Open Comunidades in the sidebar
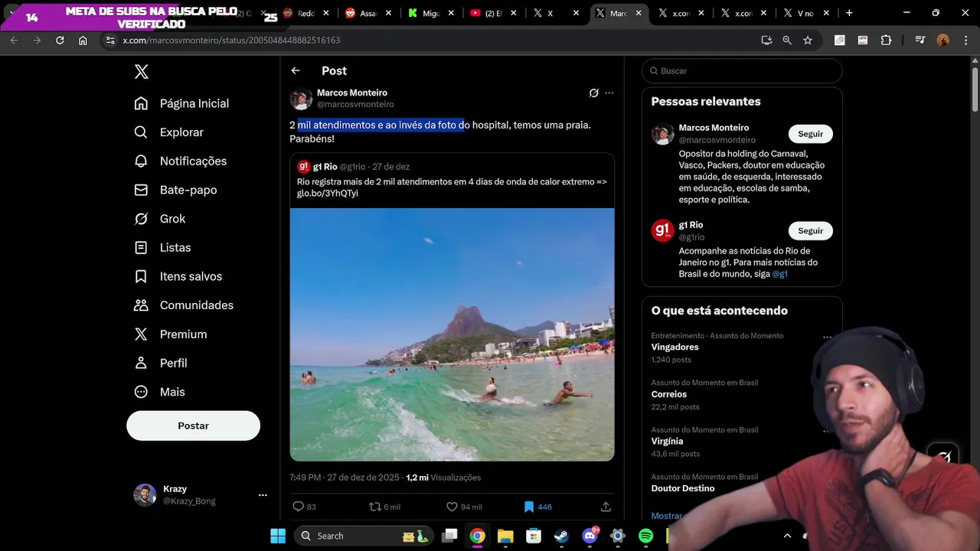 [184, 305]
